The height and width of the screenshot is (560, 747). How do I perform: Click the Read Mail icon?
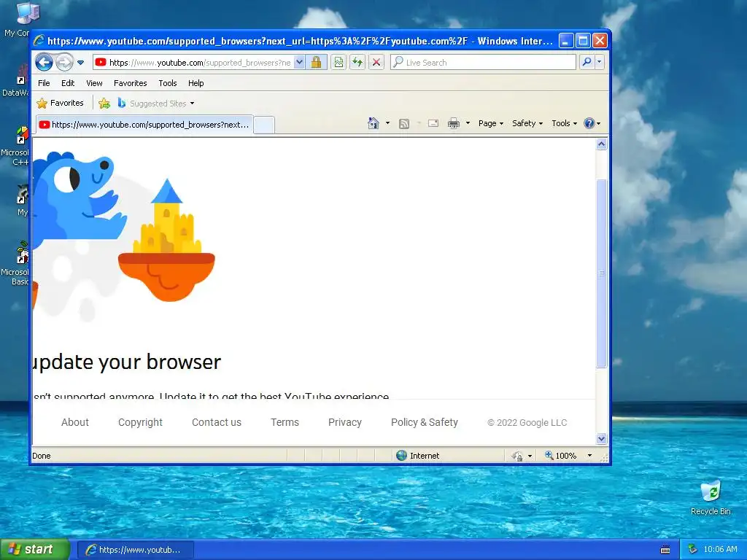pyautogui.click(x=433, y=124)
